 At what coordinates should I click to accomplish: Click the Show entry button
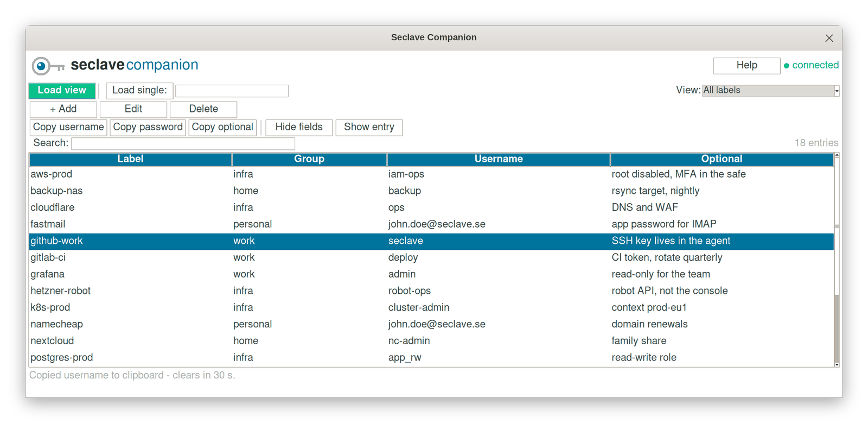[369, 127]
